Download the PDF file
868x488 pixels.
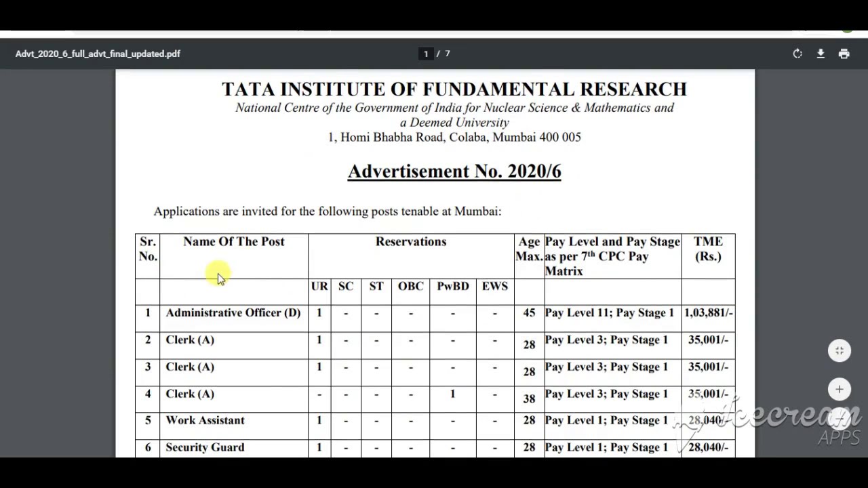pos(821,54)
